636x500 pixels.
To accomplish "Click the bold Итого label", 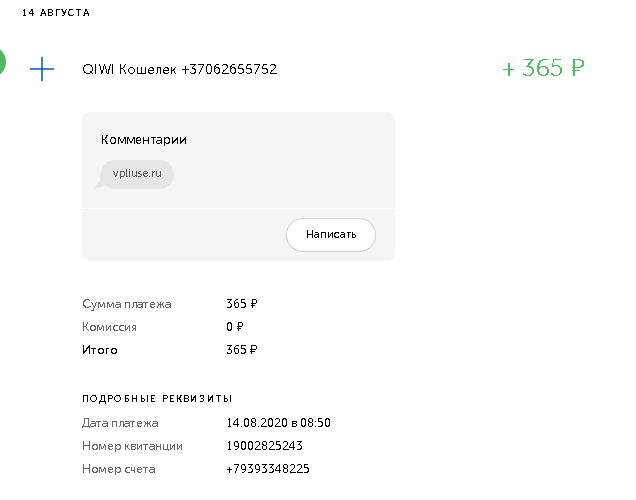I will (x=100, y=350).
